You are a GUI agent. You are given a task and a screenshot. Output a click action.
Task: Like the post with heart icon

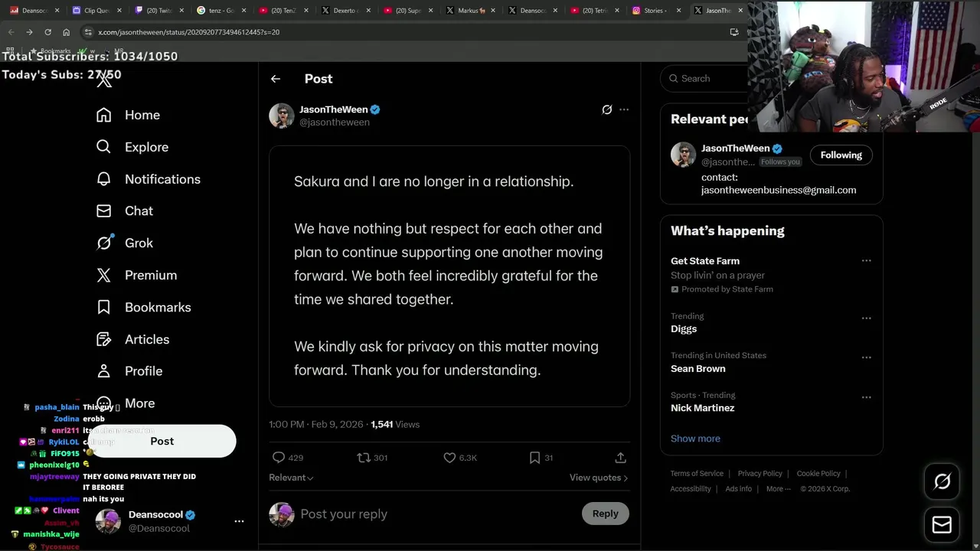click(x=449, y=458)
